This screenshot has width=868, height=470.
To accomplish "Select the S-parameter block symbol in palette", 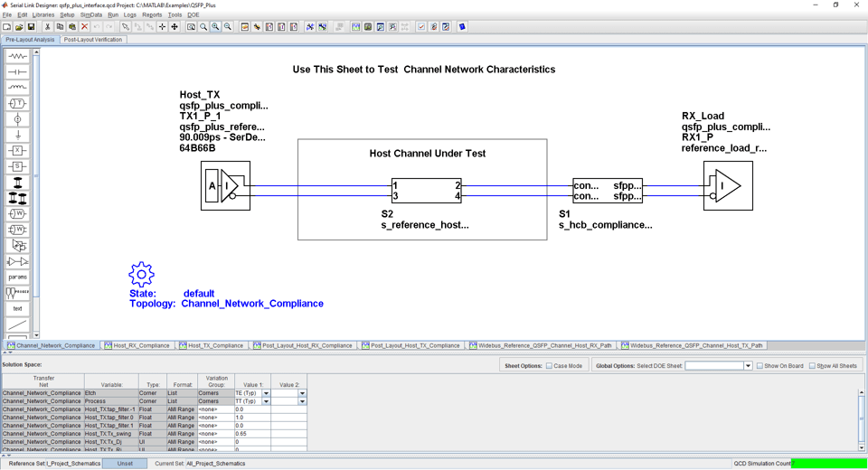I will (18, 166).
